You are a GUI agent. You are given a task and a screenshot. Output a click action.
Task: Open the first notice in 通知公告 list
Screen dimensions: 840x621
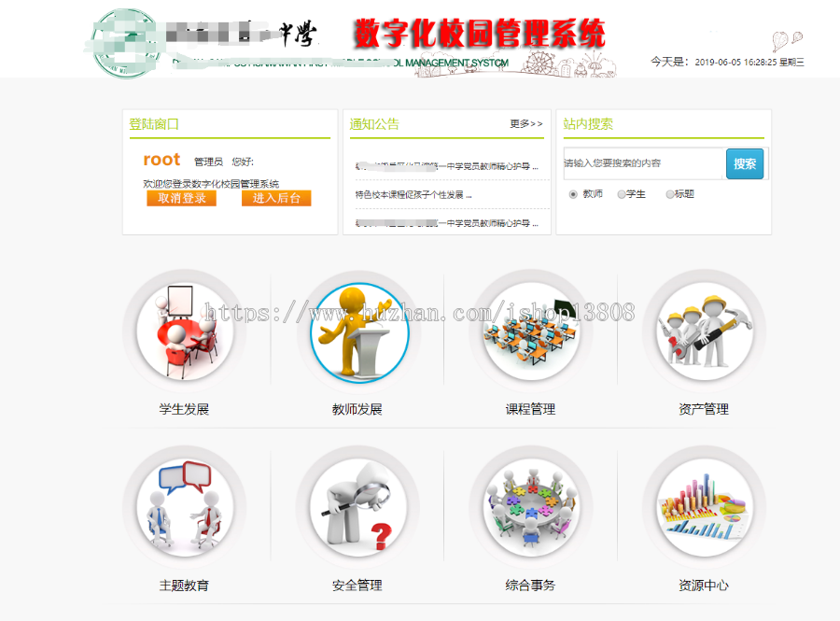pos(447,166)
